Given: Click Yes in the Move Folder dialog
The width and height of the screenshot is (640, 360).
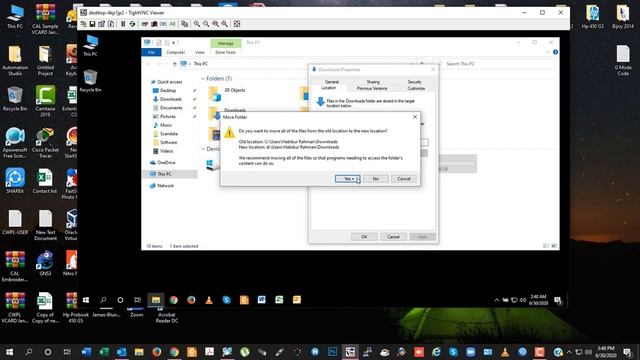Looking at the screenshot, I should (x=348, y=179).
